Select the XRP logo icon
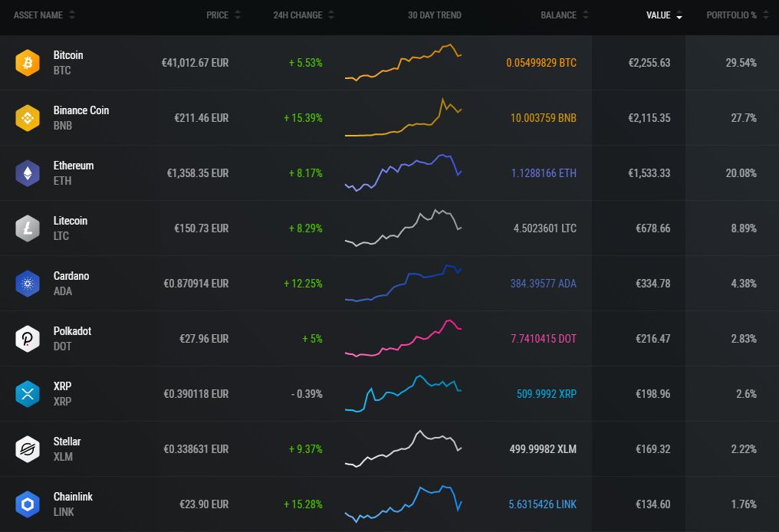779x532 pixels. click(x=28, y=394)
